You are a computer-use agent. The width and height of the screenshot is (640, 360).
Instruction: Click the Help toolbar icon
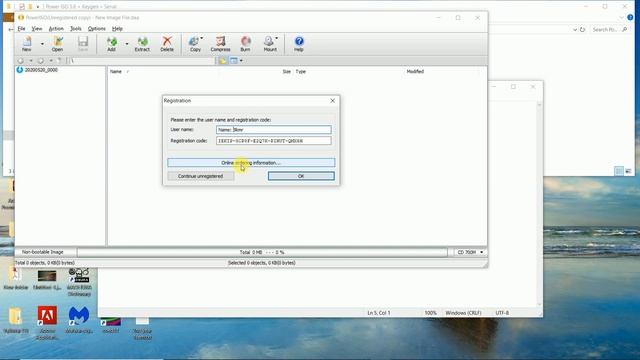pos(299,44)
